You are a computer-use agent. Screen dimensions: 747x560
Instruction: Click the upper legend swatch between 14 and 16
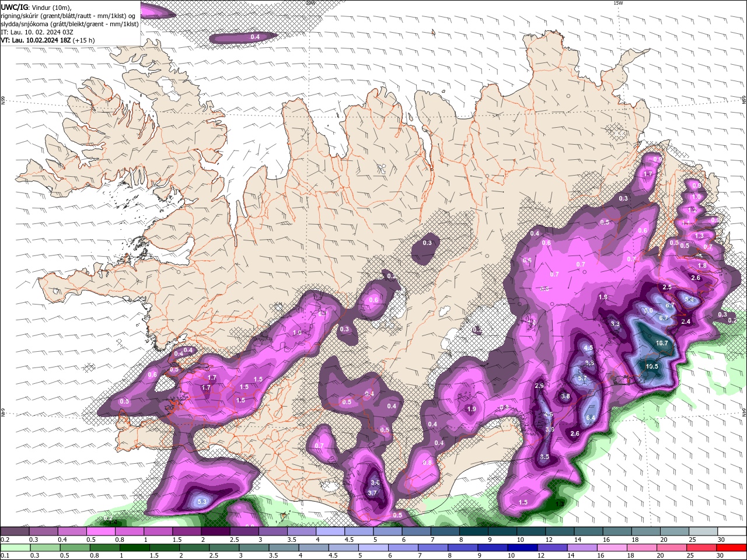(x=589, y=531)
